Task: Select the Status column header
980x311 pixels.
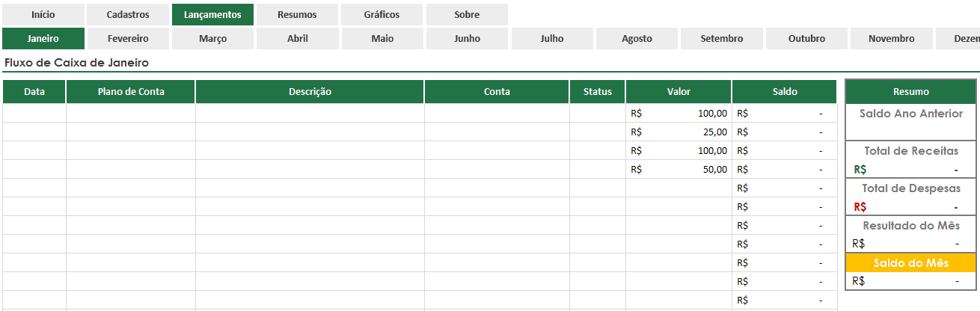Action: click(x=598, y=92)
